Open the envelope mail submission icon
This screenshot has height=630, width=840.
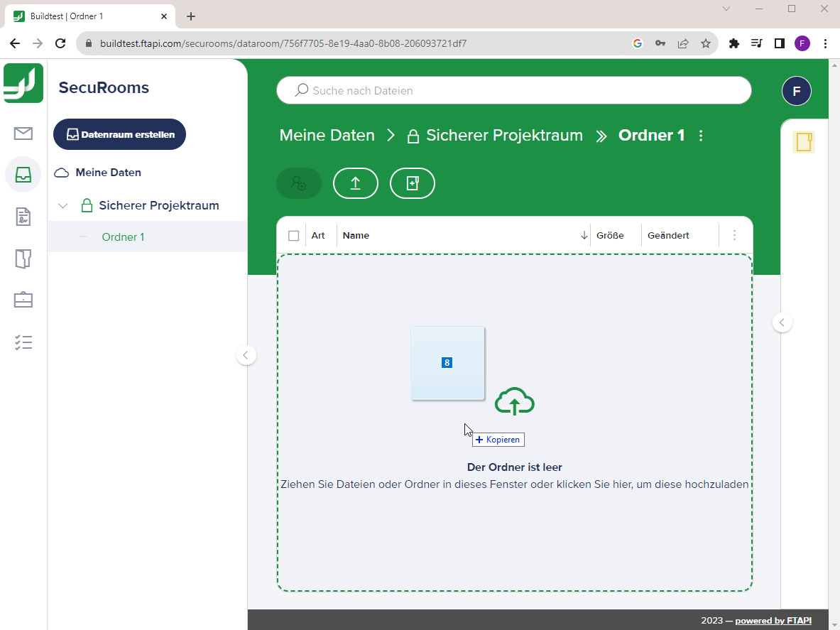point(23,132)
